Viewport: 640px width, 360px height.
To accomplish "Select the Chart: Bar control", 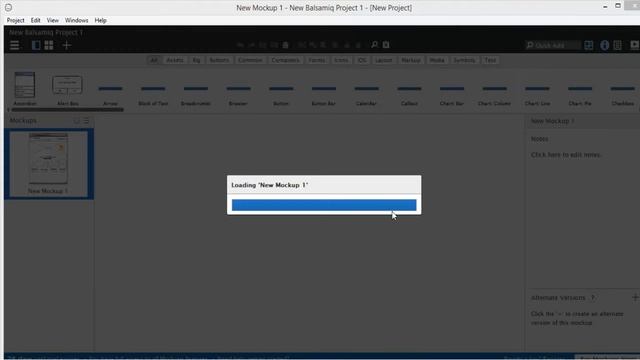I will 452,95.
